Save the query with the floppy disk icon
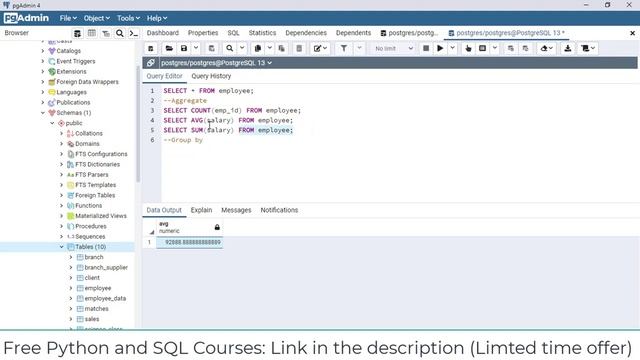The width and height of the screenshot is (640, 360). click(184, 48)
